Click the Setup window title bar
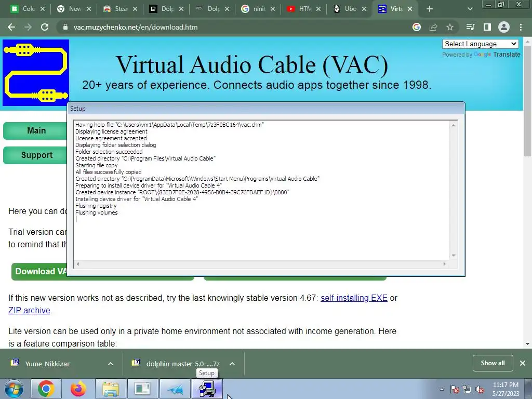Screen dimensions: 532x399 coord(265,109)
